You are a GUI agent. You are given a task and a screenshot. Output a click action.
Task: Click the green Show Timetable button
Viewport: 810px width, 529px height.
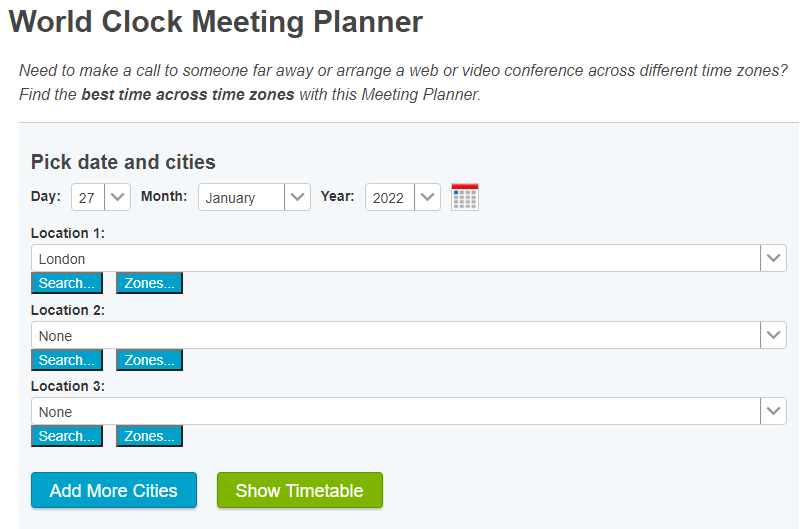pyautogui.click(x=299, y=490)
